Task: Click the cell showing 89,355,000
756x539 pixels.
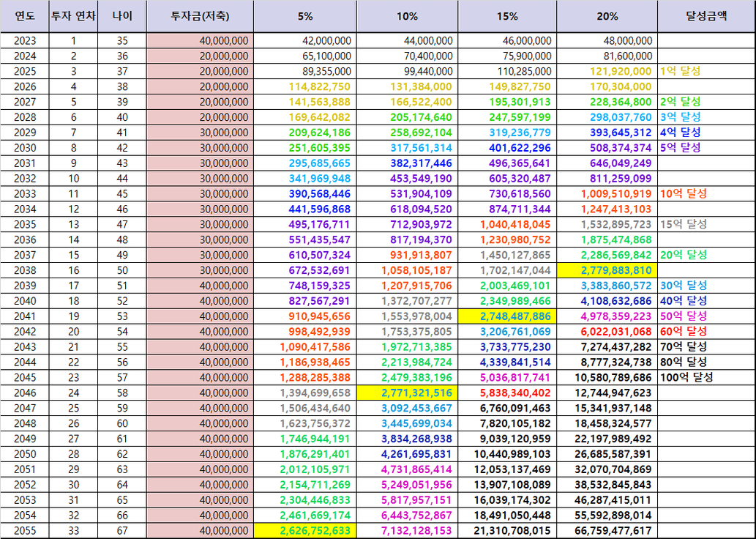Action: [305, 72]
